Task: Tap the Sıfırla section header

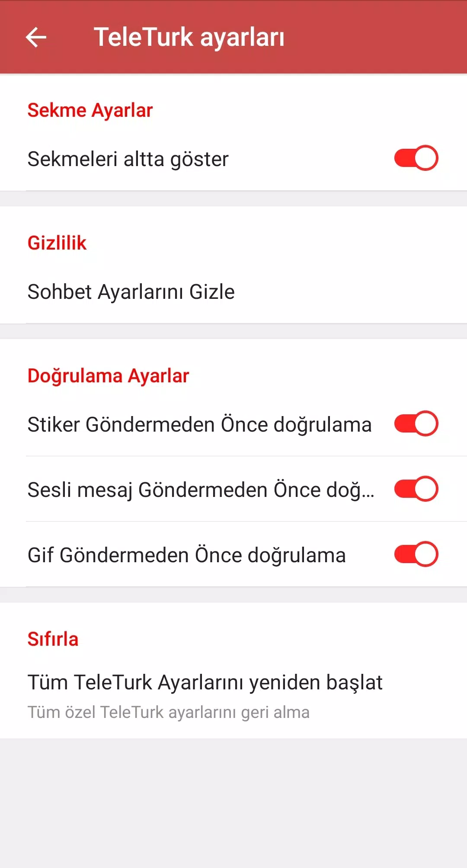Action: (53, 639)
